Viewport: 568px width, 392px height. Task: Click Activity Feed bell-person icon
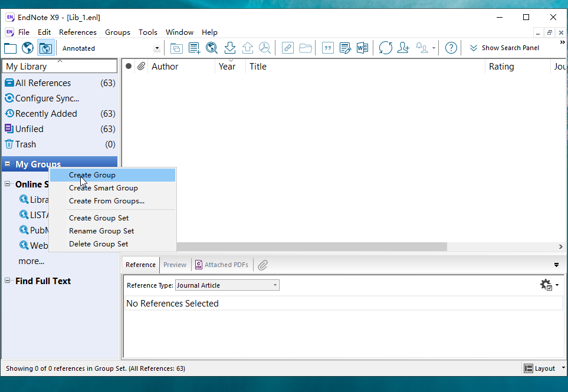(422, 48)
